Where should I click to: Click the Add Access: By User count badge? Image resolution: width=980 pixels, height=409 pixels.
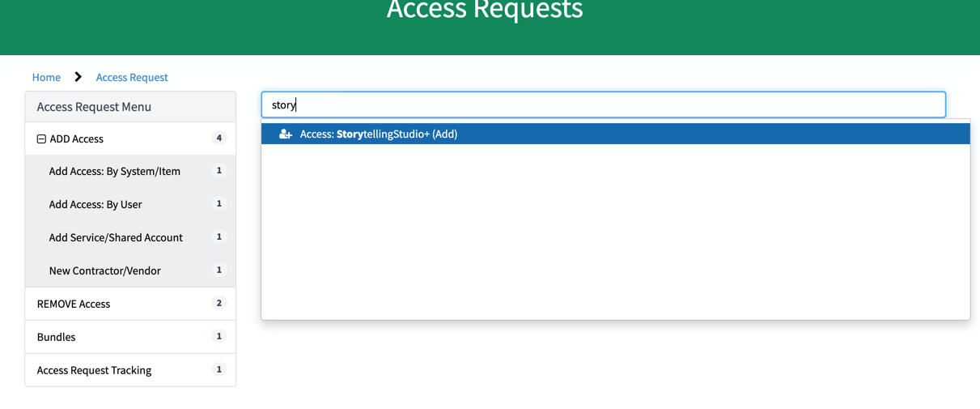click(218, 204)
